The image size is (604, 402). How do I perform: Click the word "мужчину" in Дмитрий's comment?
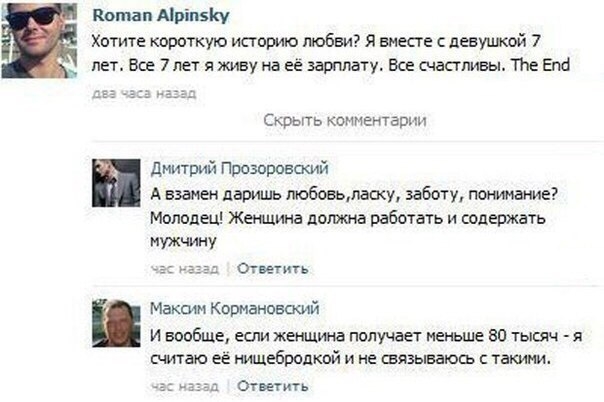185,240
